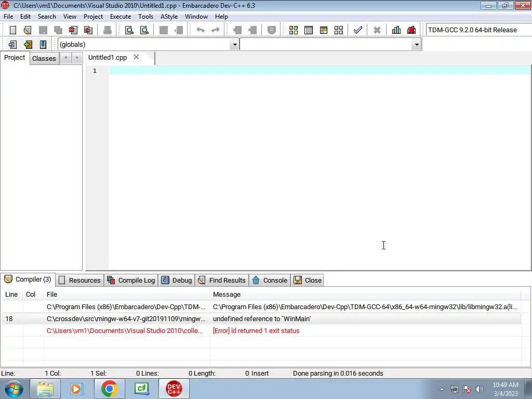
Task: Click the Delete Profiling Information icon
Action: [x=411, y=30]
